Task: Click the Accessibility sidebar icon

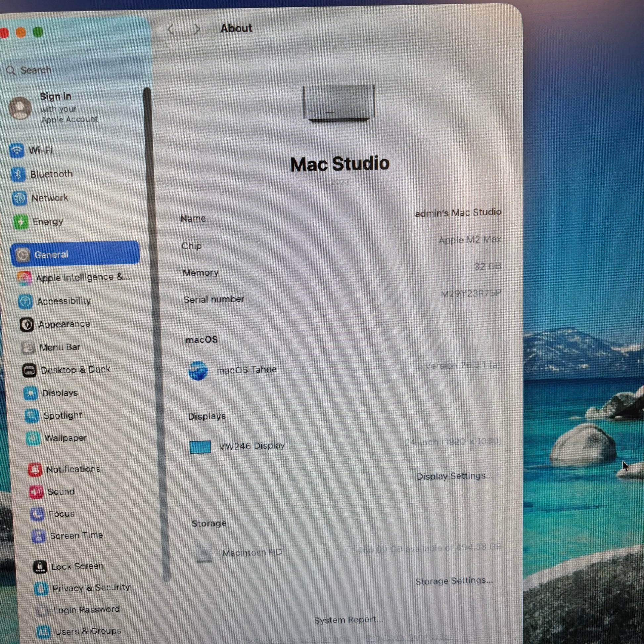Action: coord(25,301)
